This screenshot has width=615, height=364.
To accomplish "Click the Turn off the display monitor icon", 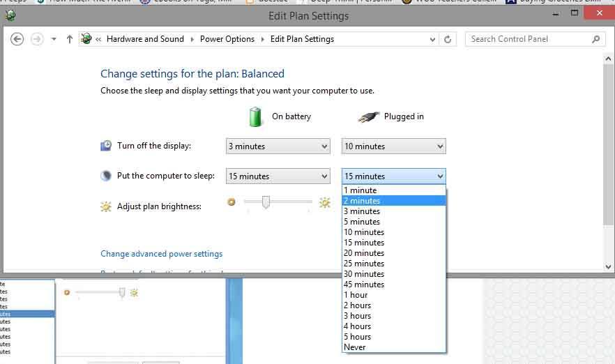I will click(x=106, y=146).
